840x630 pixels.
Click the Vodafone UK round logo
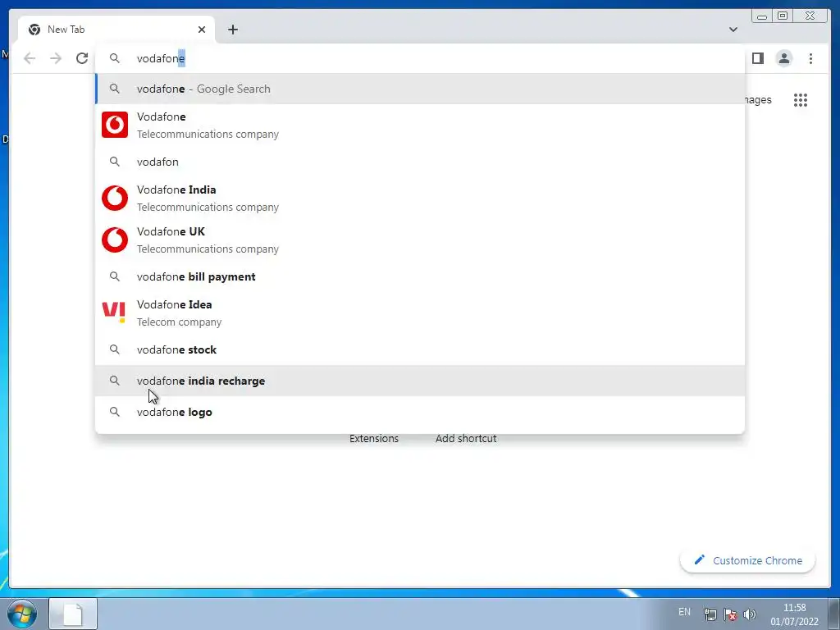pyautogui.click(x=115, y=240)
